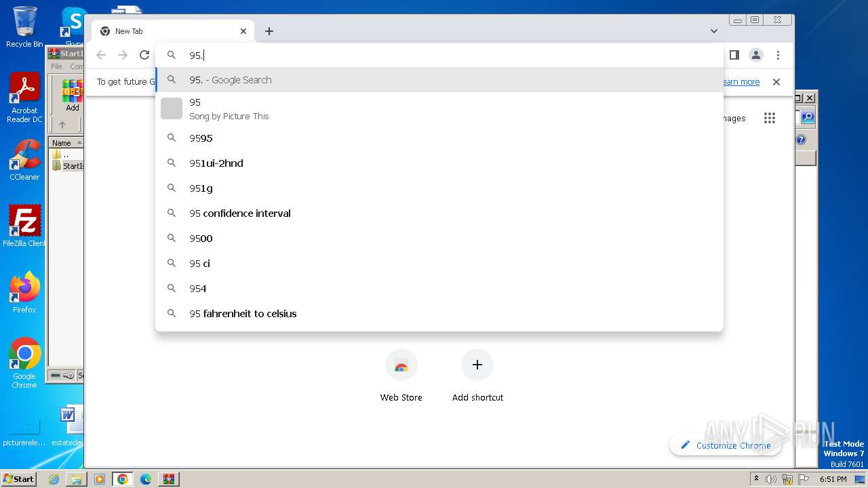Image resolution: width=868 pixels, height=488 pixels.
Task: Toggle the Chrome side panel icon
Action: (734, 55)
